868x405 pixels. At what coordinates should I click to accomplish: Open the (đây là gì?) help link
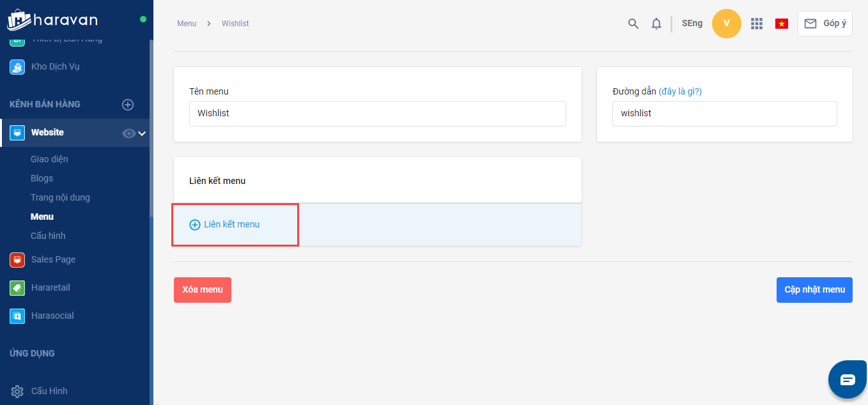pyautogui.click(x=680, y=91)
